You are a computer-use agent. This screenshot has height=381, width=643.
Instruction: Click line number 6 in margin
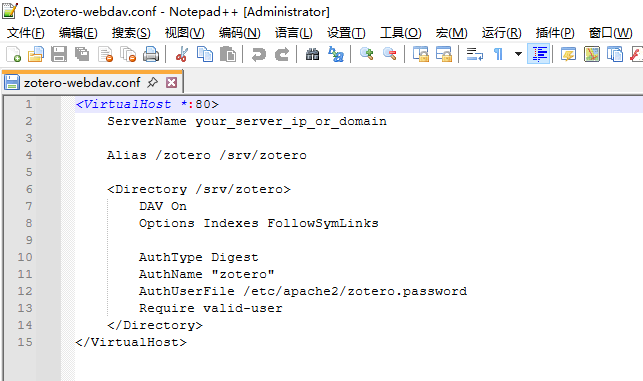coord(29,189)
